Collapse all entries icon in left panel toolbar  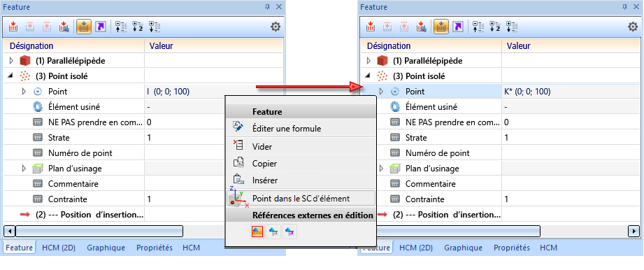click(120, 27)
